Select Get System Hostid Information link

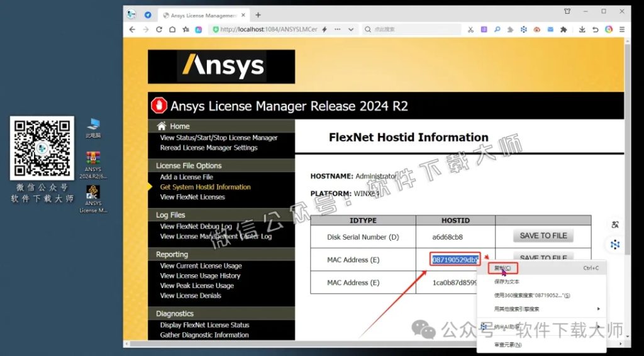pyautogui.click(x=206, y=187)
